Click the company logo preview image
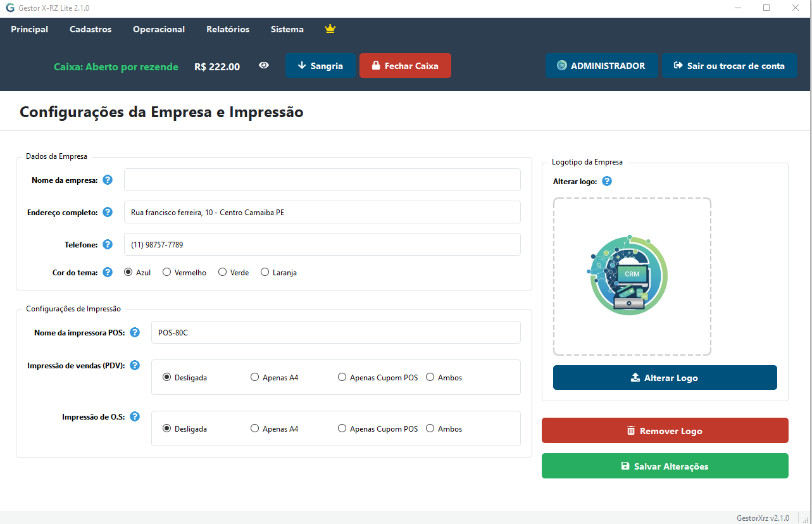 tap(629, 276)
